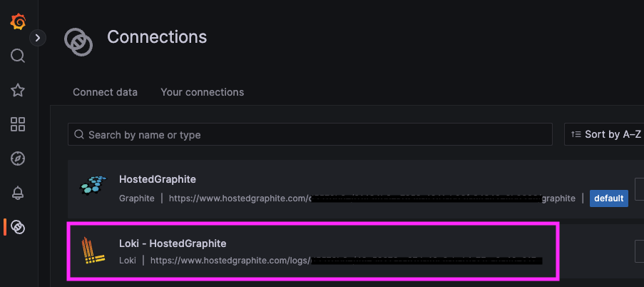Open the Explore compass icon
644x287 pixels.
click(19, 158)
